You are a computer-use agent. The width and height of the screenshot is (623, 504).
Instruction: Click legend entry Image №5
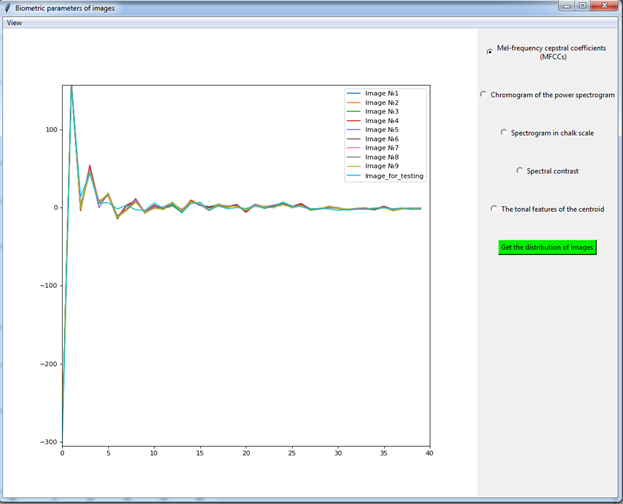coord(373,130)
